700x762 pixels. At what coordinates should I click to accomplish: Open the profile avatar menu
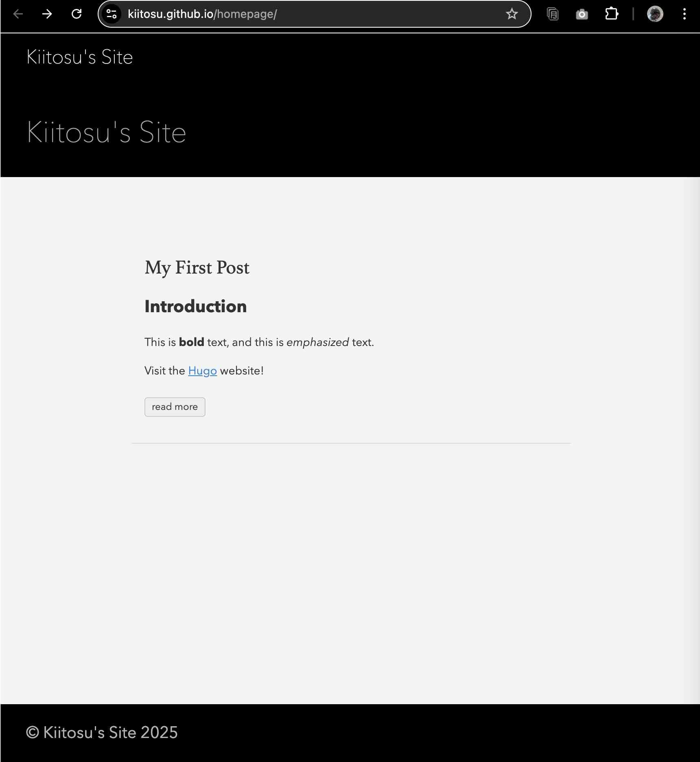(x=655, y=14)
